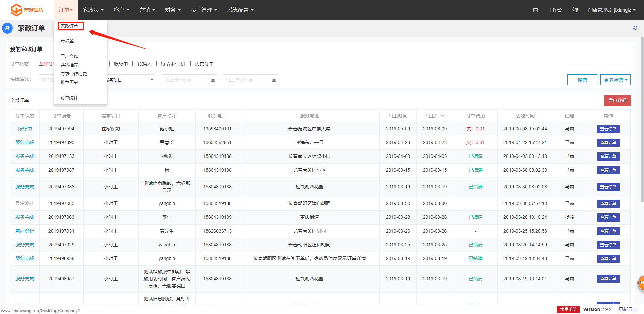
Task: Switch to the 待结束/评价 status tab
Action: click(173, 64)
